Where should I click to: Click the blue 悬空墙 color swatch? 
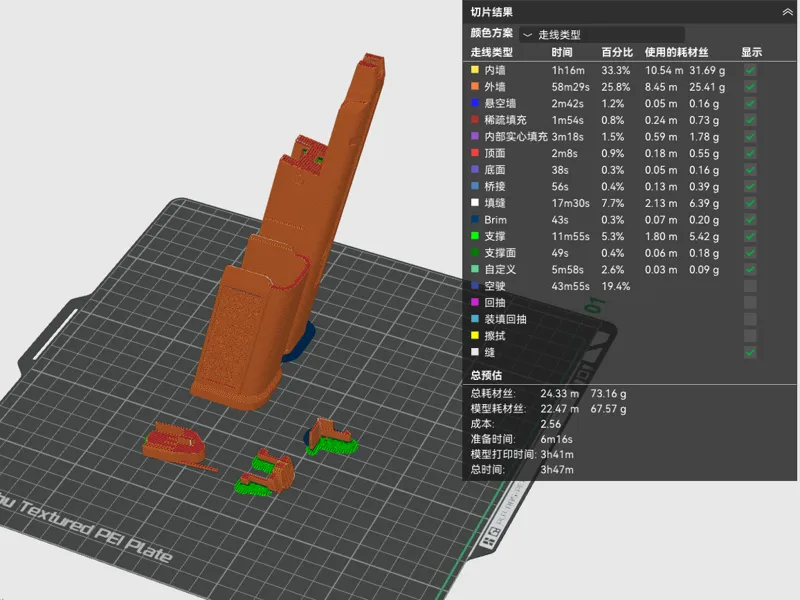tap(475, 103)
